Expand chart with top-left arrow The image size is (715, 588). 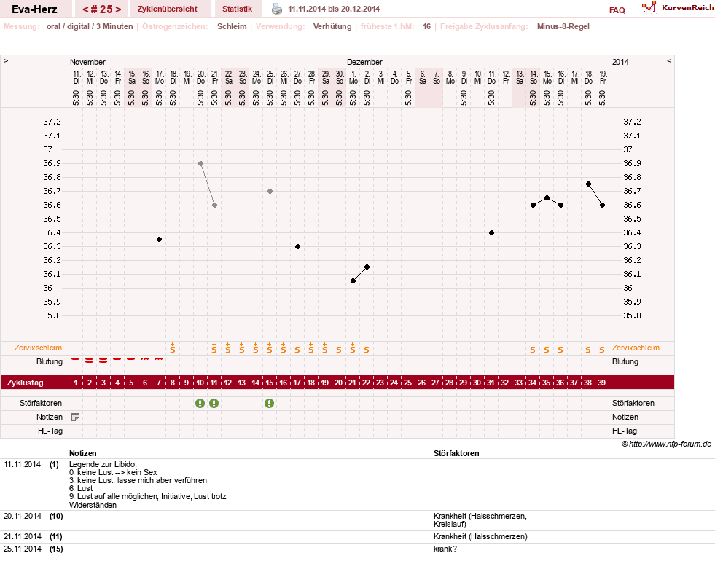pos(6,60)
